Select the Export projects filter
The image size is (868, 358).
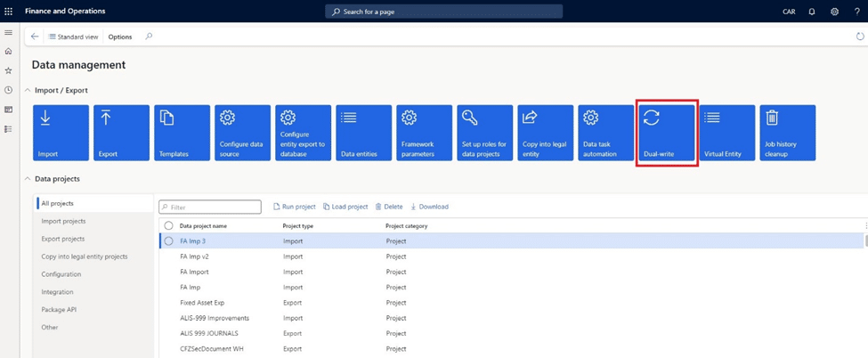point(94,239)
